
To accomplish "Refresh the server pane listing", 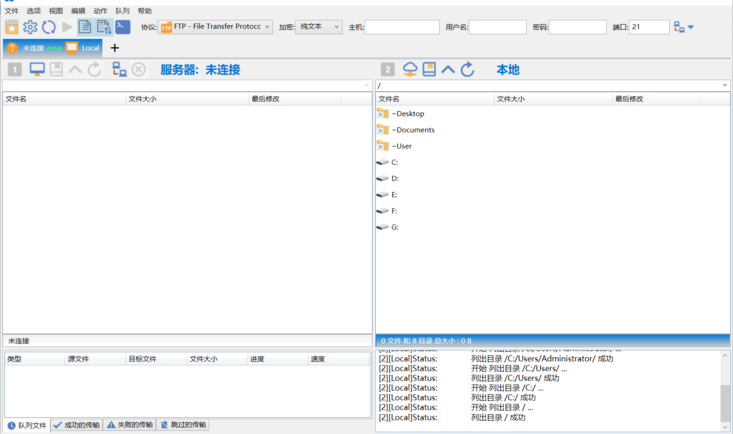I will 94,69.
